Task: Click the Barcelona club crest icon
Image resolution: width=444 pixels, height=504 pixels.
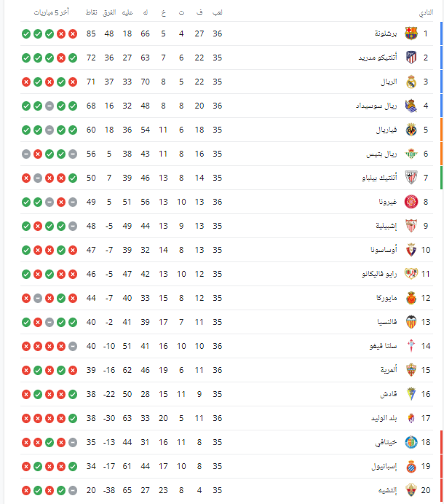Action: (x=411, y=34)
